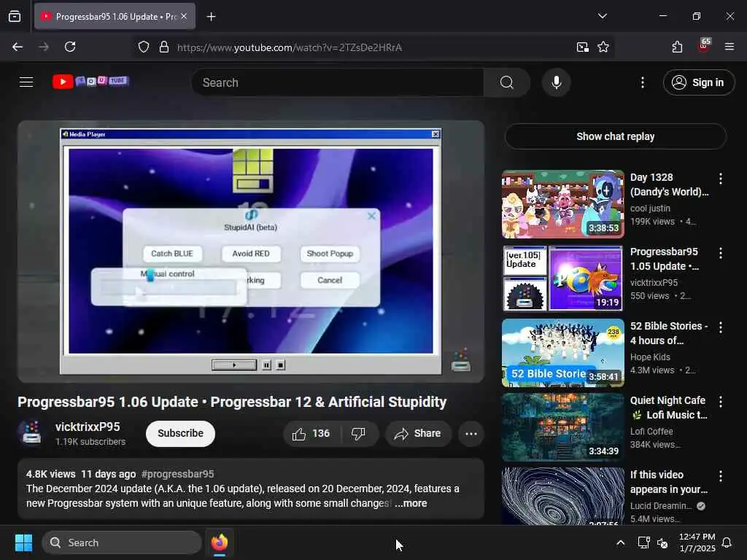Open picture-in-picture icon in address bar

(582, 47)
